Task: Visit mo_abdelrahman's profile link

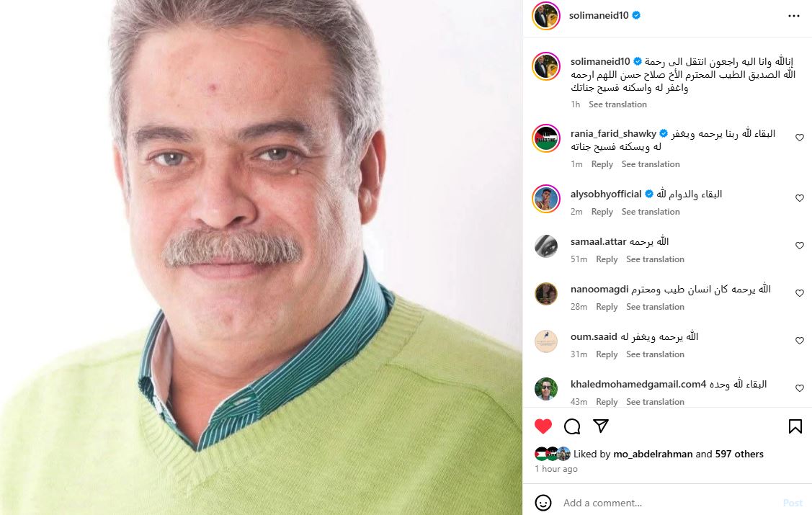Action: (653, 454)
